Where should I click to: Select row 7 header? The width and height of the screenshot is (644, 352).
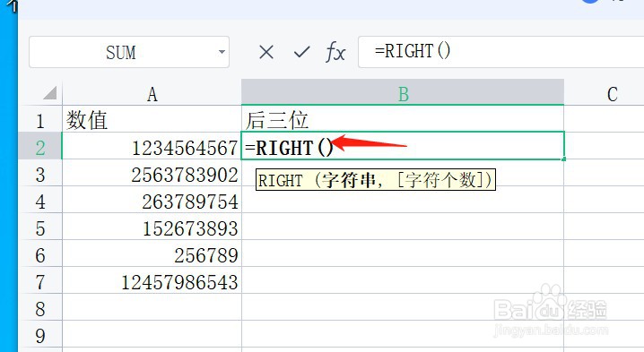[x=40, y=280]
